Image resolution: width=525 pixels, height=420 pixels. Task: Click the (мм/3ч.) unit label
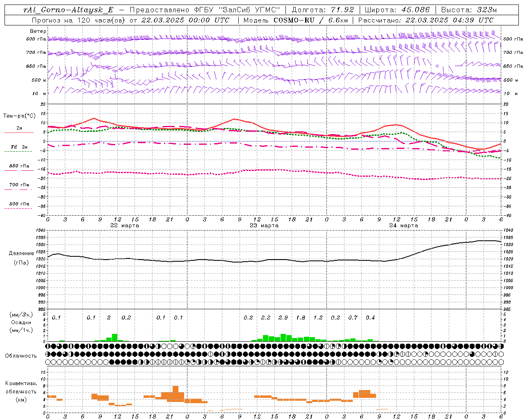(21, 315)
